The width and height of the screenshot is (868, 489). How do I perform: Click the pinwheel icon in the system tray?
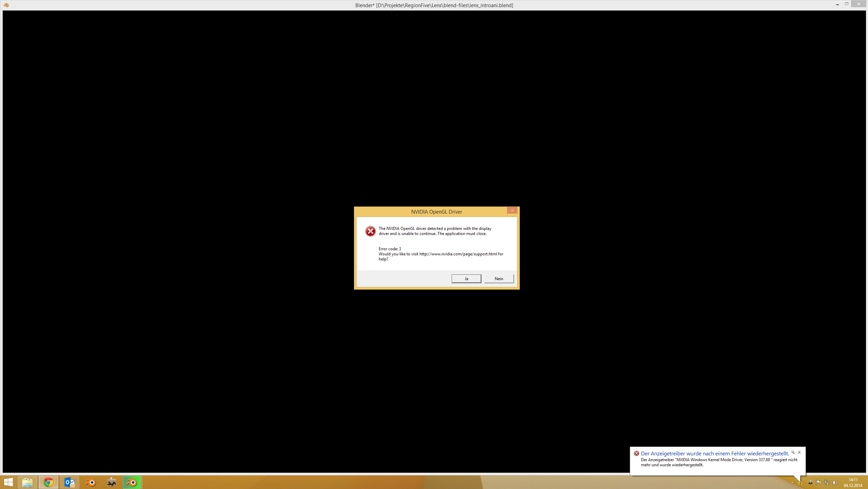810,483
